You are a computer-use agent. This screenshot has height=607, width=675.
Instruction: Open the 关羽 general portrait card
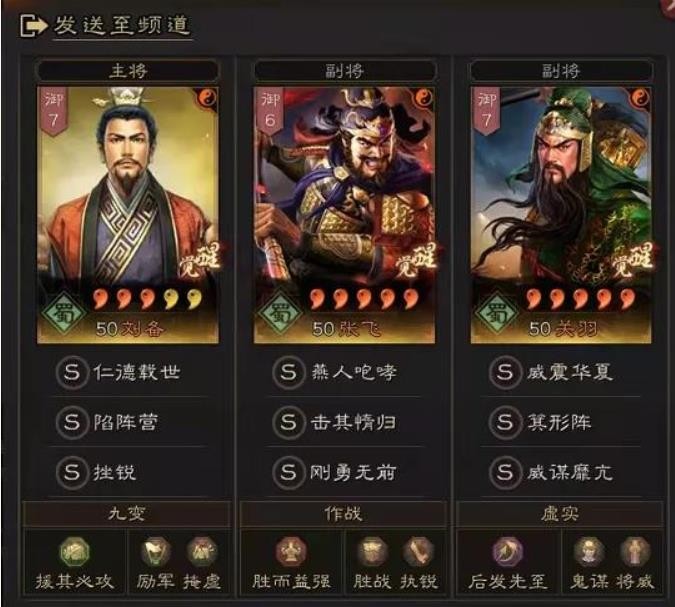(561, 215)
